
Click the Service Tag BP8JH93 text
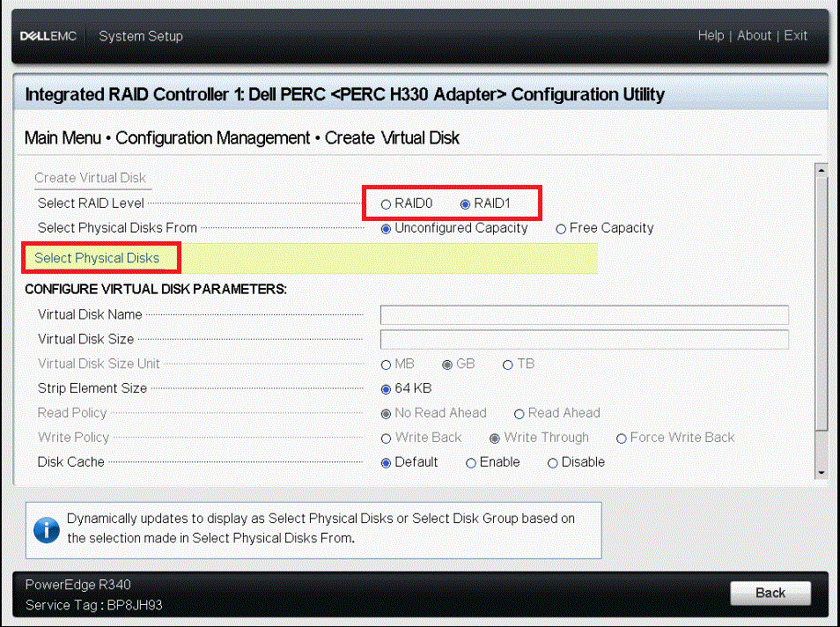pyautogui.click(x=93, y=605)
